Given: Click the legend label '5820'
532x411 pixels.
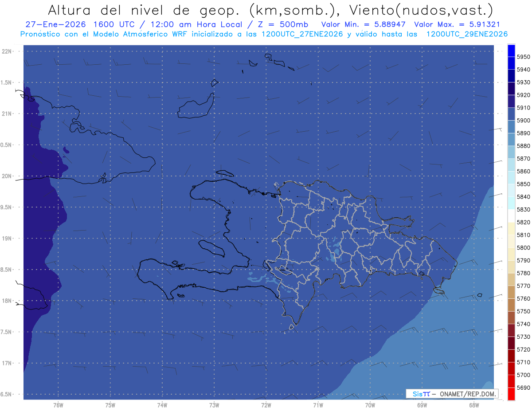Looking at the screenshot, I should click(523, 222).
